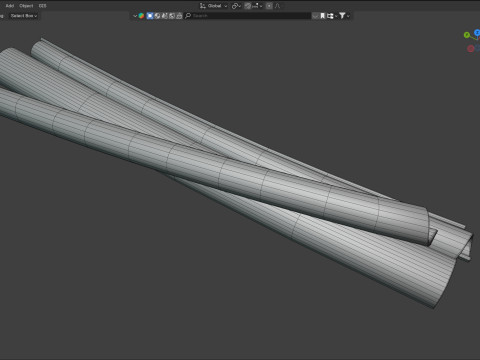The height and width of the screenshot is (360, 480).
Task: Open the pivot point dropdown
Action: 236,6
